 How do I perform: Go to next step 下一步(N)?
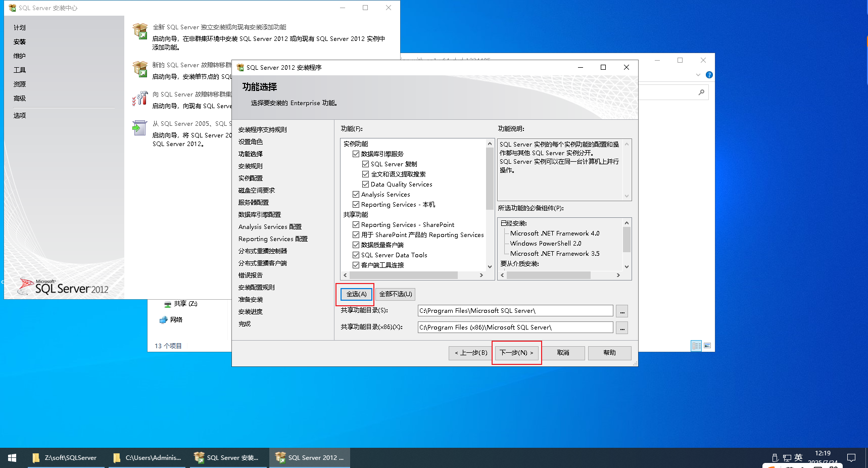[x=516, y=353]
